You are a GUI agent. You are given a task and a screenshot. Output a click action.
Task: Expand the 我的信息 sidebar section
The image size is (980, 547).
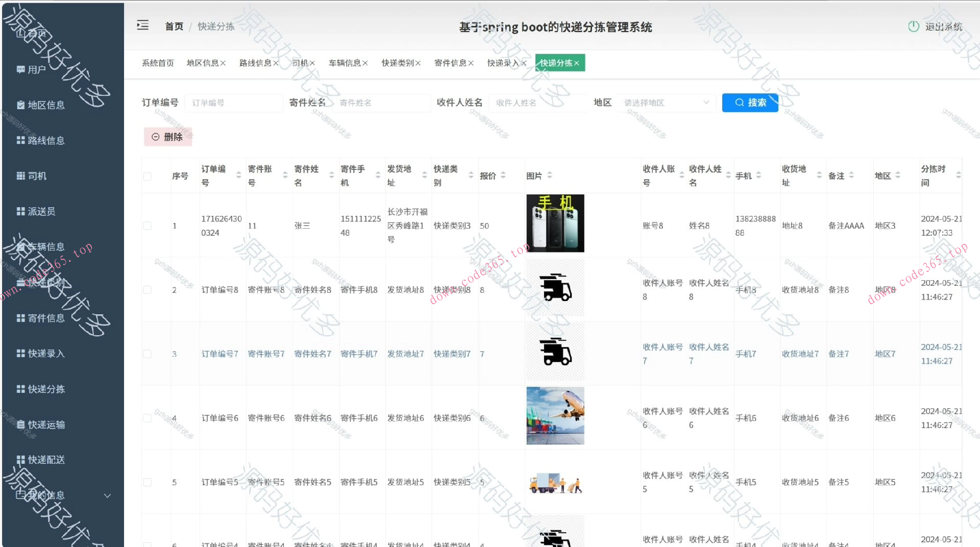(x=107, y=495)
